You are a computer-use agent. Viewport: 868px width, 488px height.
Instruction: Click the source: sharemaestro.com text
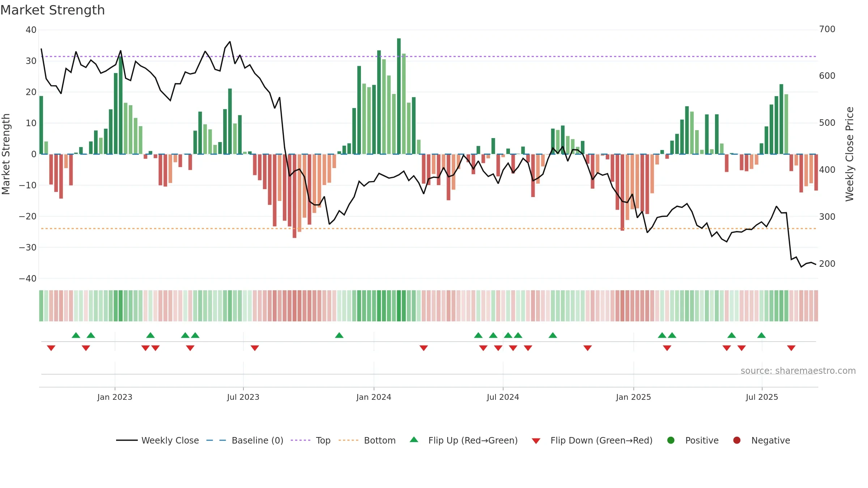tap(798, 371)
